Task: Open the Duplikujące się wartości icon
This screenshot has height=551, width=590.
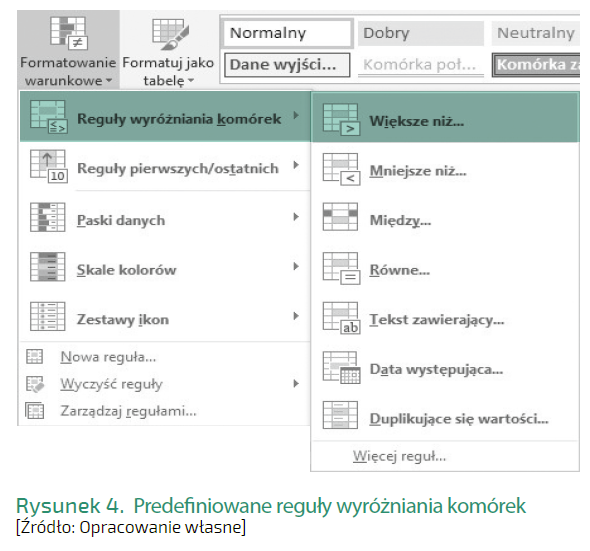Action: point(340,415)
